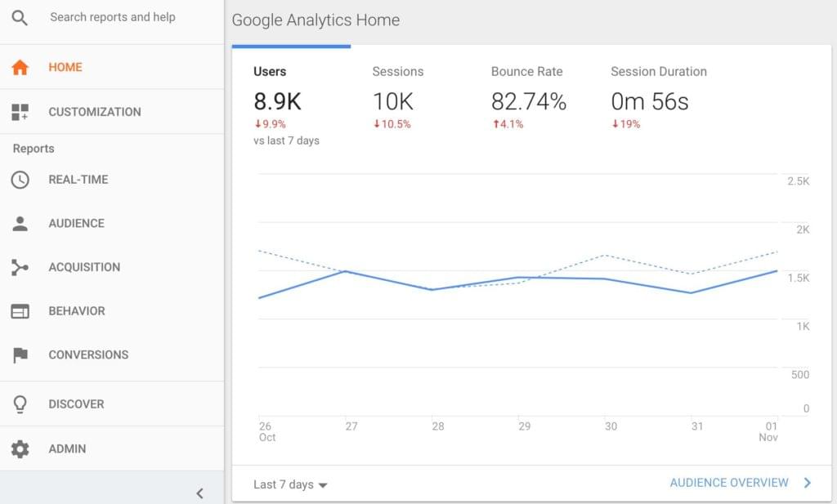Select the Audience person icon

point(20,223)
